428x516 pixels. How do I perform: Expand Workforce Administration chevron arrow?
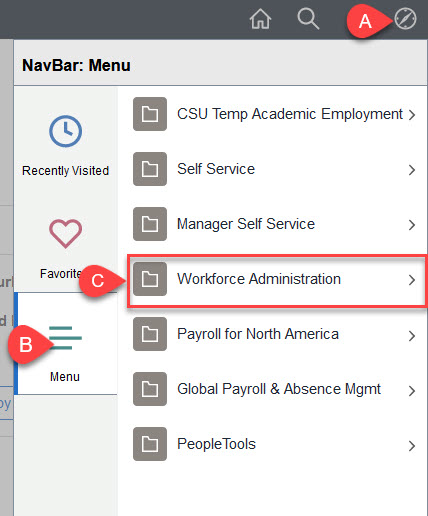click(x=412, y=280)
